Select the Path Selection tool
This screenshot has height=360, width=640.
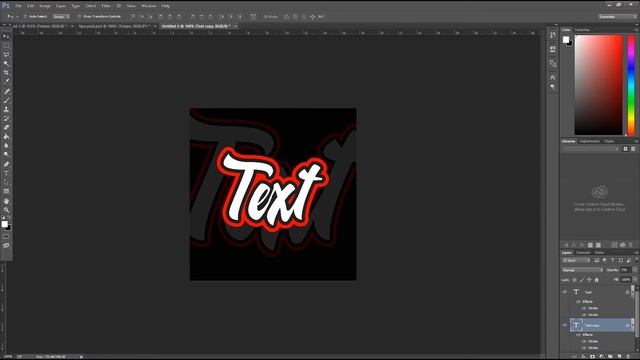(6, 182)
